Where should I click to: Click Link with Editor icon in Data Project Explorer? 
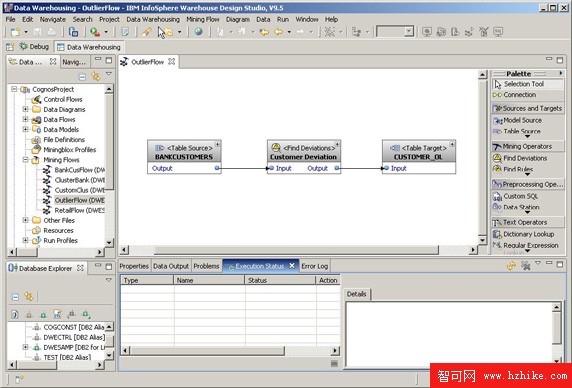pos(95,76)
